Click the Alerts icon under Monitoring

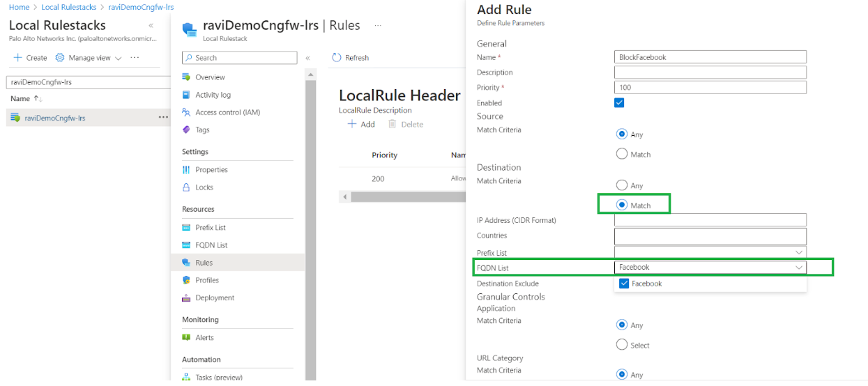pos(186,338)
